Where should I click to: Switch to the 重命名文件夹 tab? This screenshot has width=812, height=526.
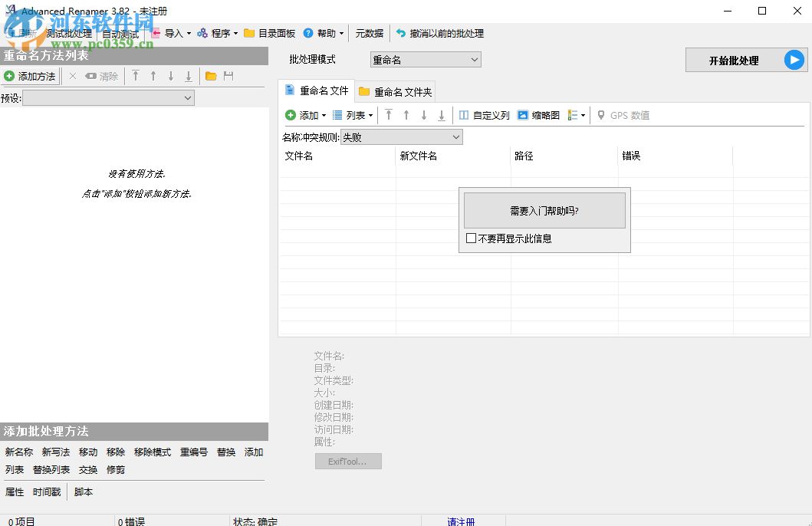[x=395, y=90]
